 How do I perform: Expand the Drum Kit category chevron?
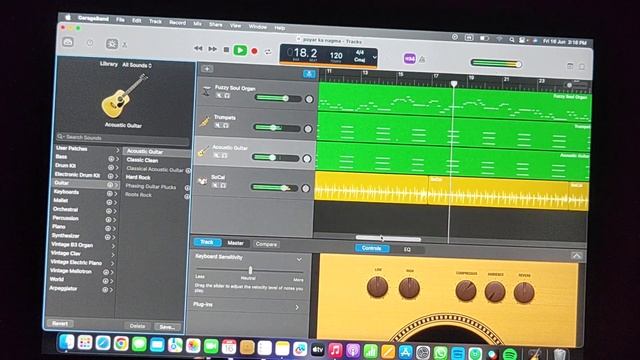click(x=117, y=167)
